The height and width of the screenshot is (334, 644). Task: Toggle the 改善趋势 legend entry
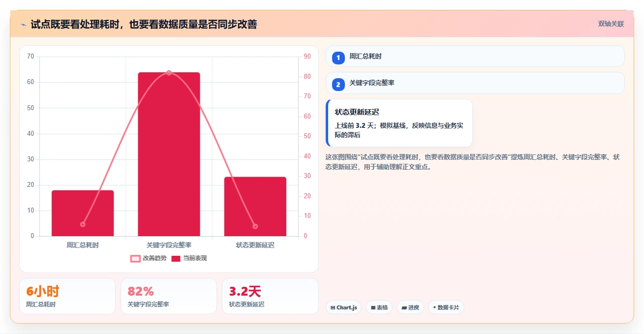148,258
